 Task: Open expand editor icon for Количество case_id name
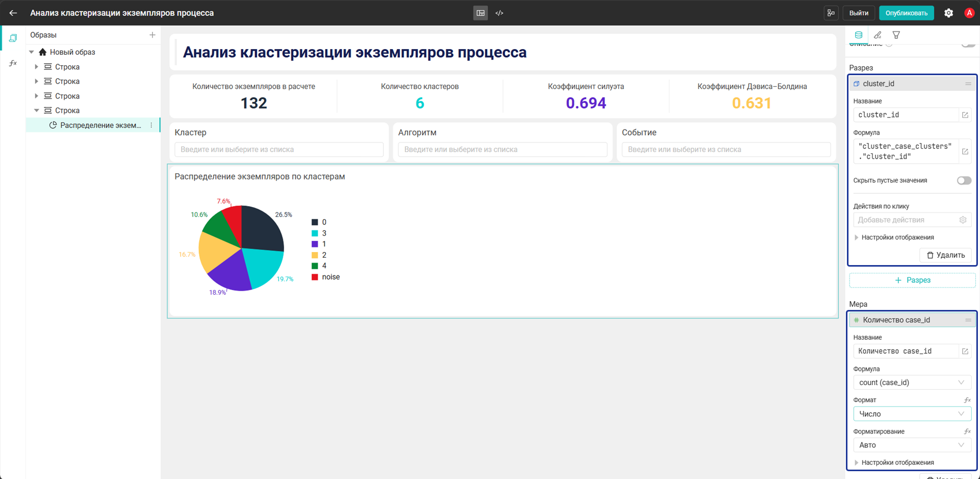pos(965,352)
